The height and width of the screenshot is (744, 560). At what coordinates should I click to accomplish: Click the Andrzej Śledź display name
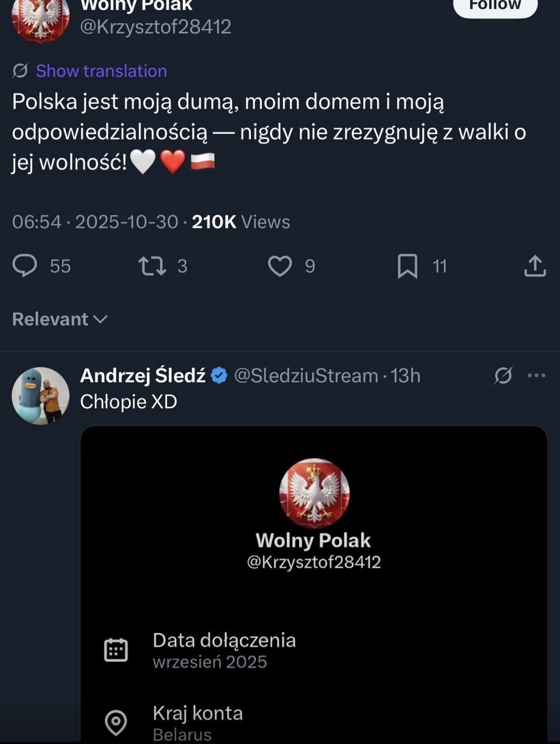pos(142,376)
